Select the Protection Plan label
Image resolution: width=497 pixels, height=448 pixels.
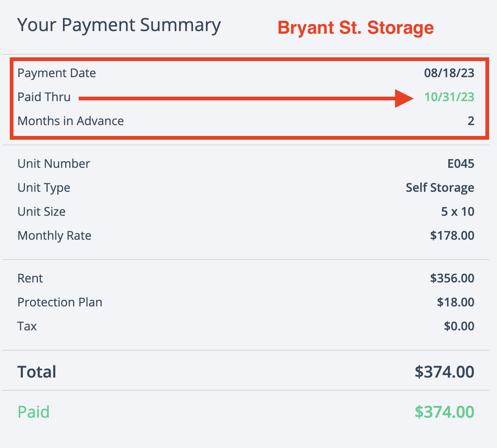(x=60, y=302)
